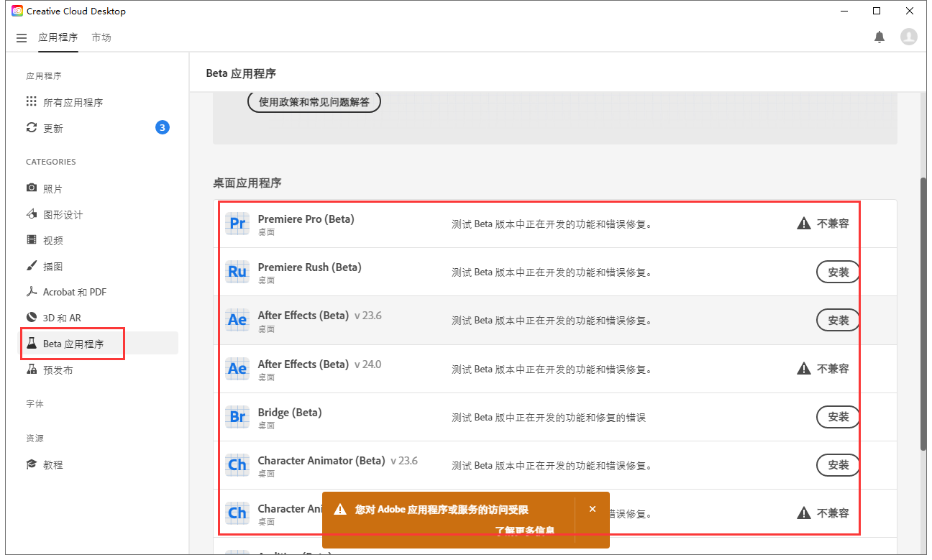Click the Acrobat and PDF icon
The width and height of the screenshot is (932, 560).
pyautogui.click(x=32, y=291)
